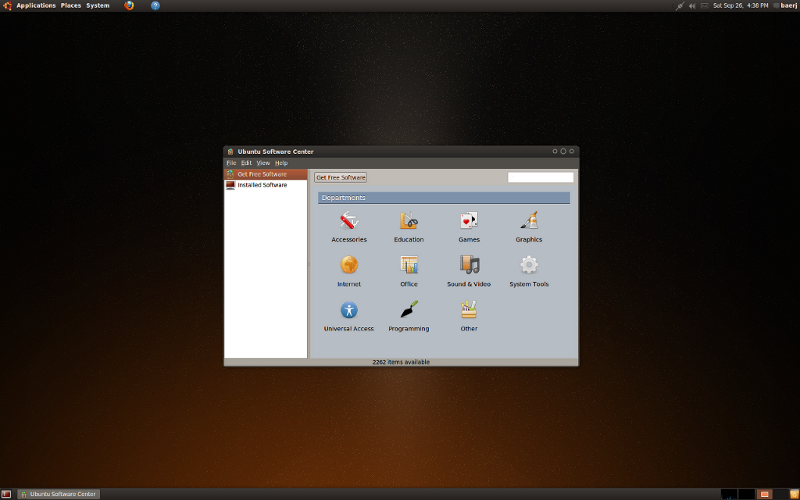Open the Applications menu in top panel
Viewport: 800px width, 500px height.
tap(36, 6)
